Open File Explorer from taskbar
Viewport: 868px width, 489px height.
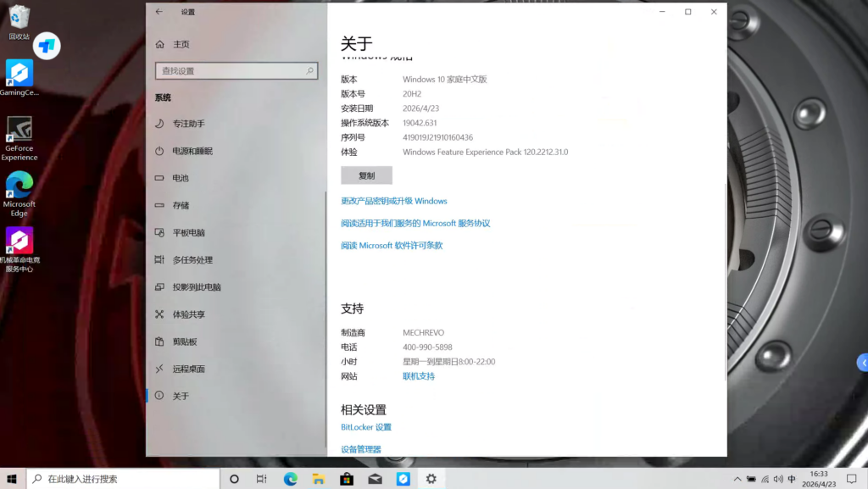[319, 479]
